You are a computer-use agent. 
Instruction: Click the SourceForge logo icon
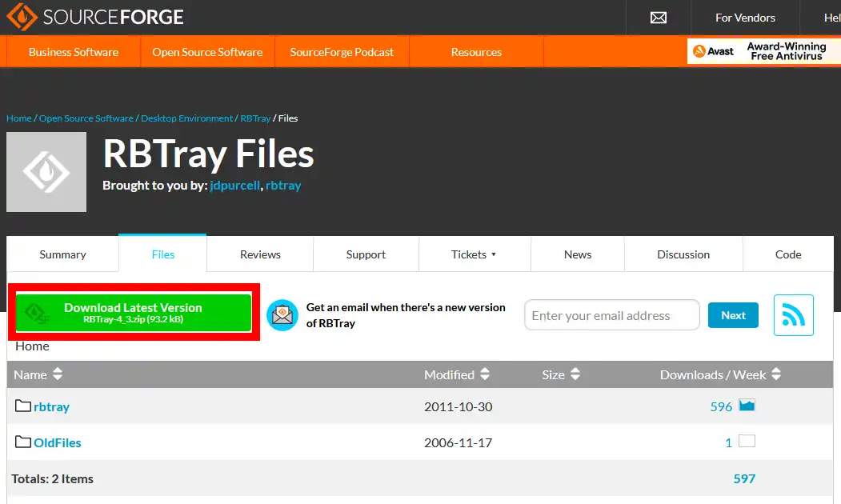click(22, 17)
